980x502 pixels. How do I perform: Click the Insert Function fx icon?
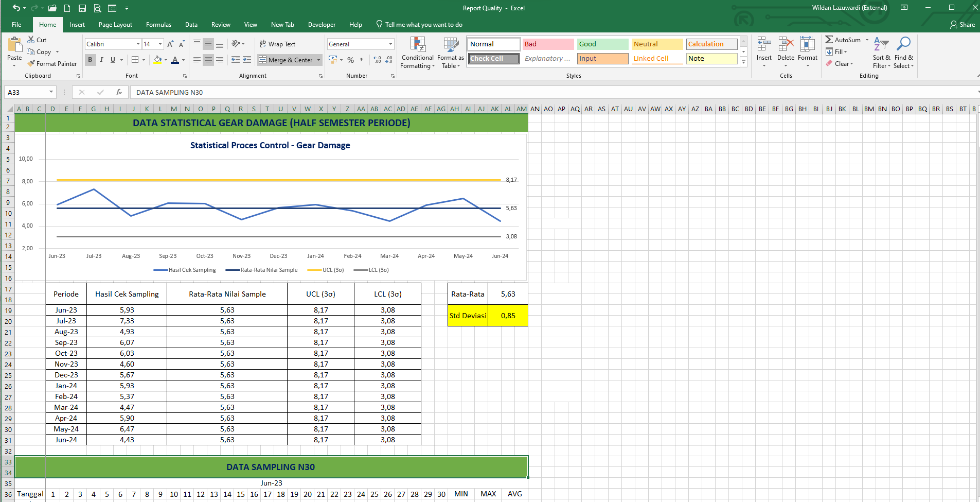119,92
